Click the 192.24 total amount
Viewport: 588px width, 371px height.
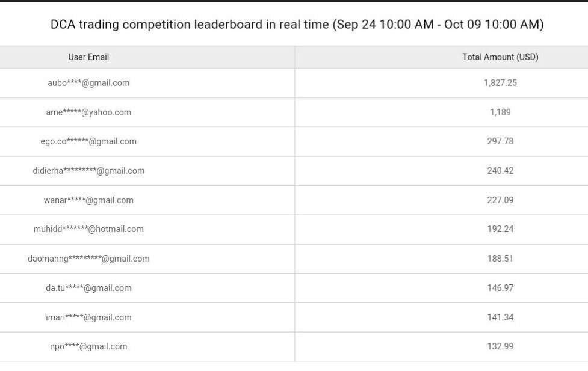[500, 229]
